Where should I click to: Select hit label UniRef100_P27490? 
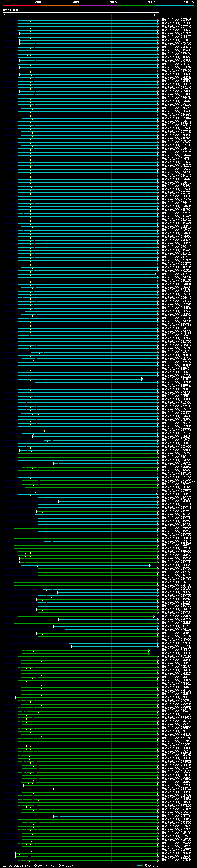click(x=177, y=54)
